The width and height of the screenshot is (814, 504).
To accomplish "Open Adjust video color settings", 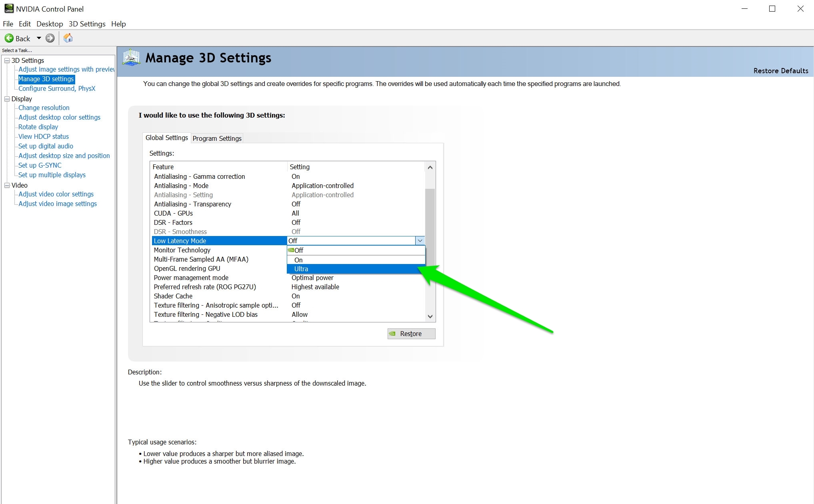I will pyautogui.click(x=56, y=194).
